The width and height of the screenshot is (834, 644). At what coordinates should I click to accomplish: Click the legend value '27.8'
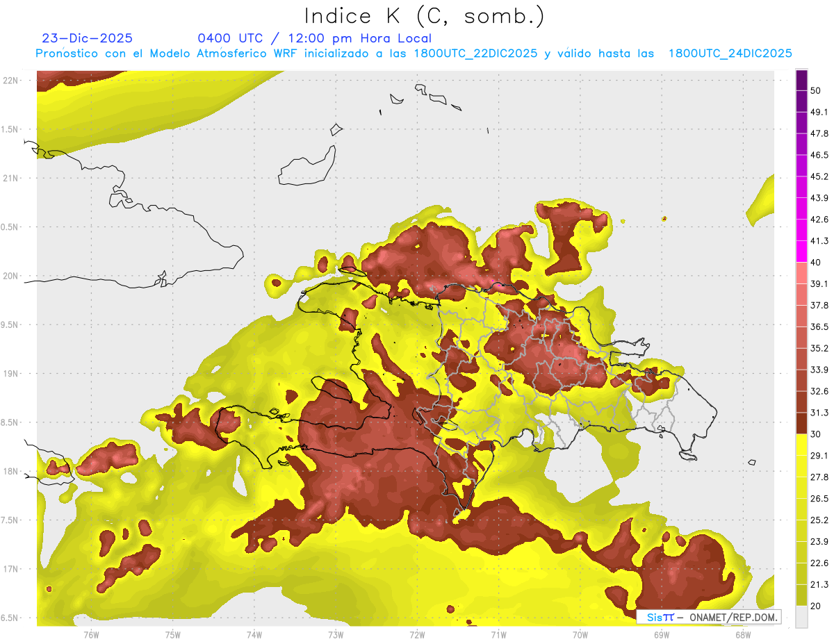(x=819, y=477)
